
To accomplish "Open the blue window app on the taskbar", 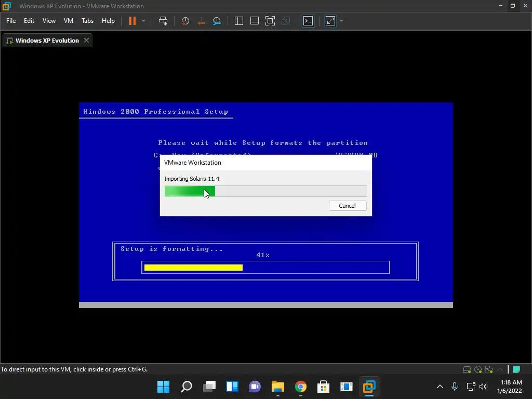I will pos(347,387).
